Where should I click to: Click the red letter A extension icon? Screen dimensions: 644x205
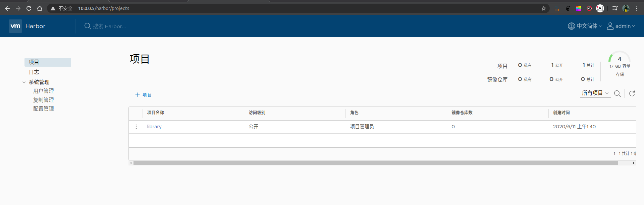point(600,8)
